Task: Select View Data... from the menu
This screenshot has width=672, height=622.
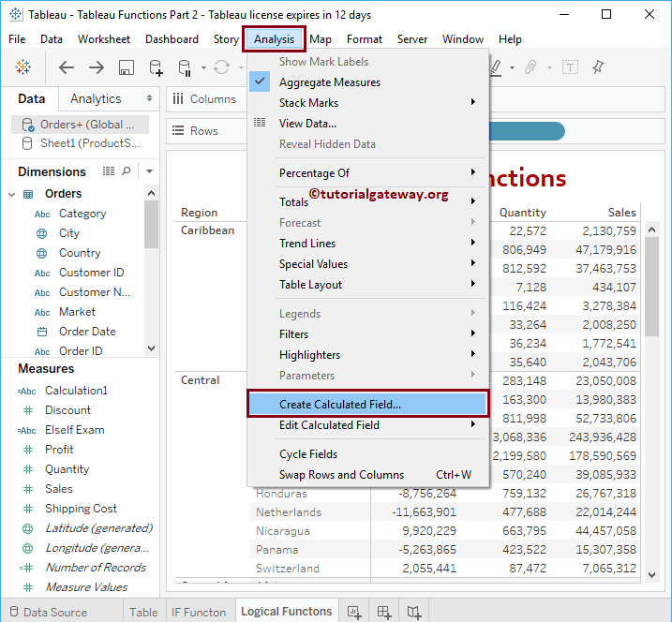Action: [368, 124]
